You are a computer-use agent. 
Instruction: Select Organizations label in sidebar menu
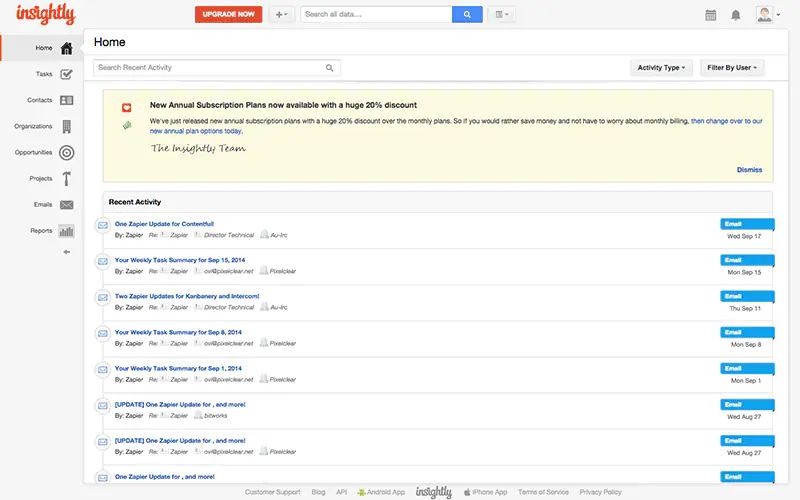(x=33, y=126)
